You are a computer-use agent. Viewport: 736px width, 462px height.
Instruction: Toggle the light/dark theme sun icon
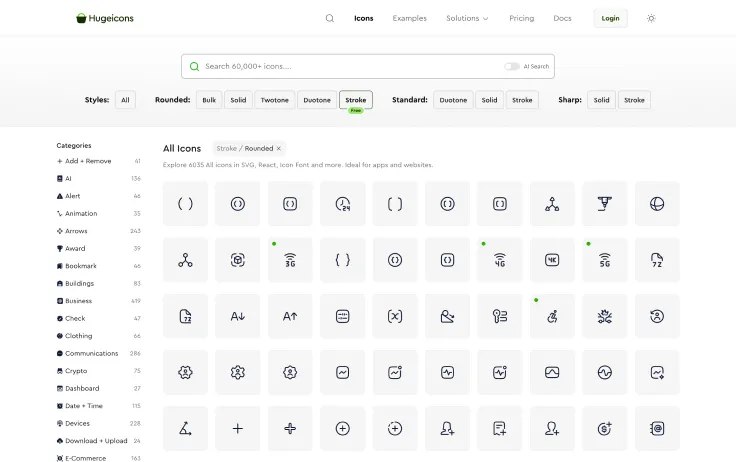[x=651, y=18]
